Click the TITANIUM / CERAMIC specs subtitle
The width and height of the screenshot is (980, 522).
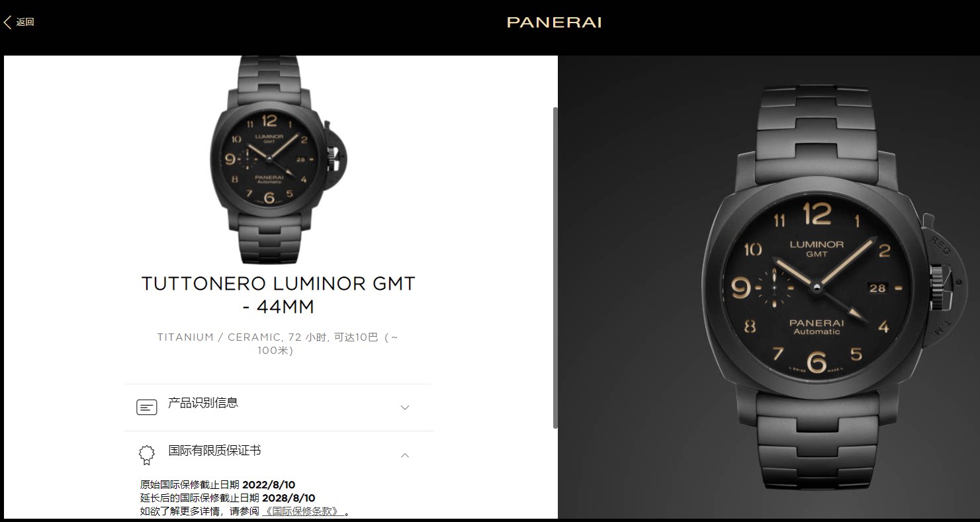pyautogui.click(x=278, y=344)
